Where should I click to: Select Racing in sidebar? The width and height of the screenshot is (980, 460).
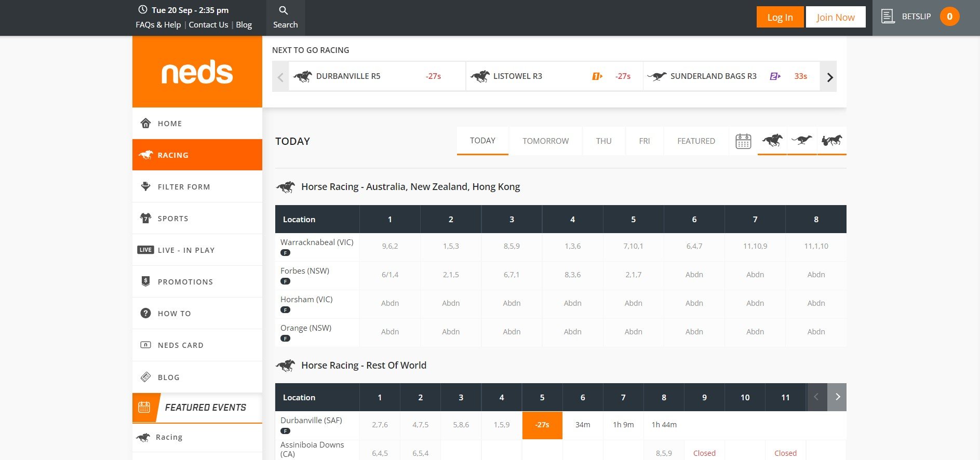click(x=197, y=155)
